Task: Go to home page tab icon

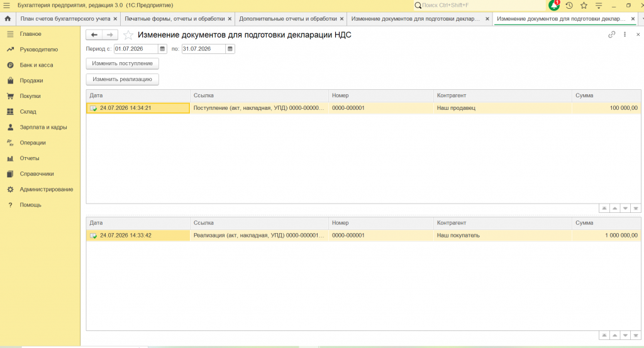Action: [x=8, y=18]
